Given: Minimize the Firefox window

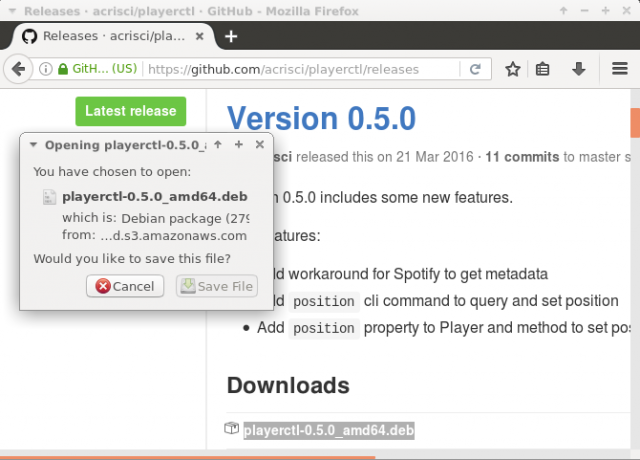Looking at the screenshot, I should point(584,11).
